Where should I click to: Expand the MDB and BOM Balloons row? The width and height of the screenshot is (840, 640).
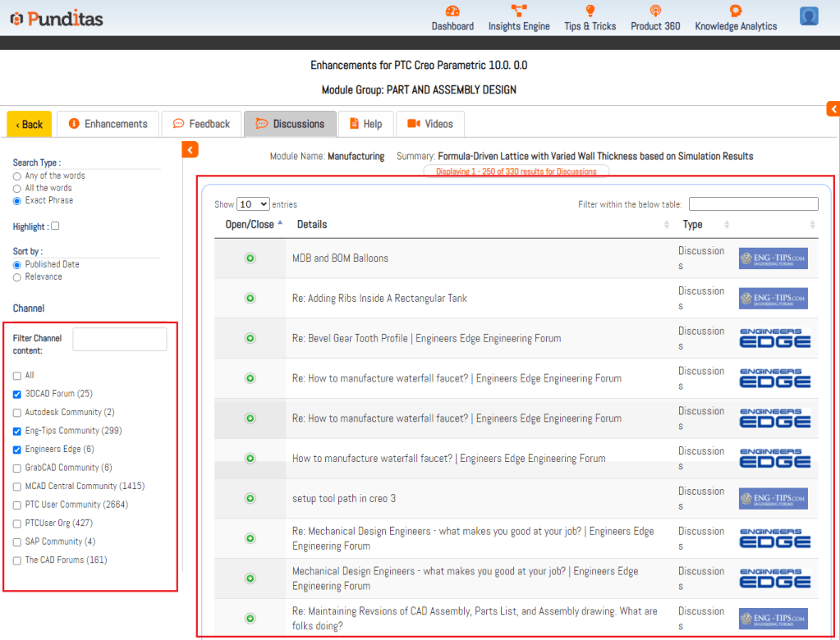click(x=250, y=258)
